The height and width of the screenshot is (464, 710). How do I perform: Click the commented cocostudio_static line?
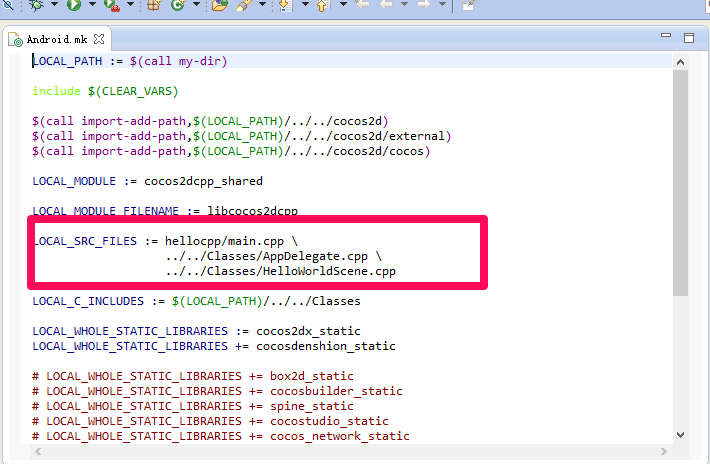point(210,421)
